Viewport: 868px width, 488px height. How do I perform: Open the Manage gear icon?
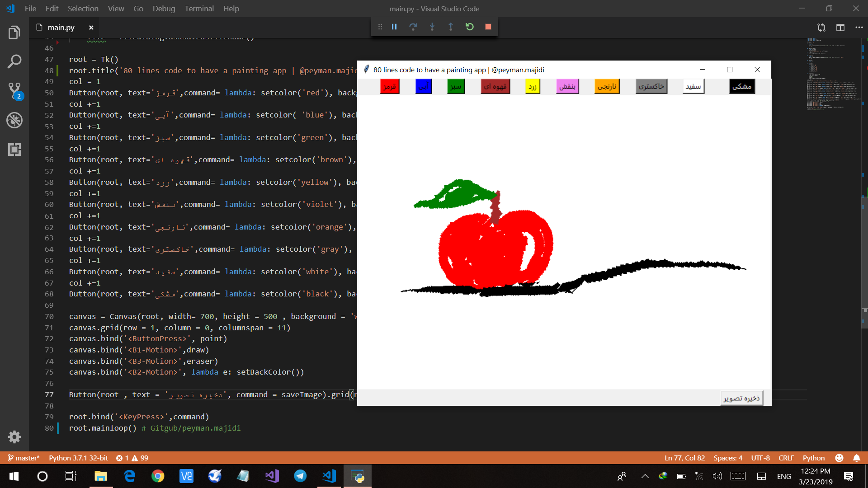click(x=14, y=436)
